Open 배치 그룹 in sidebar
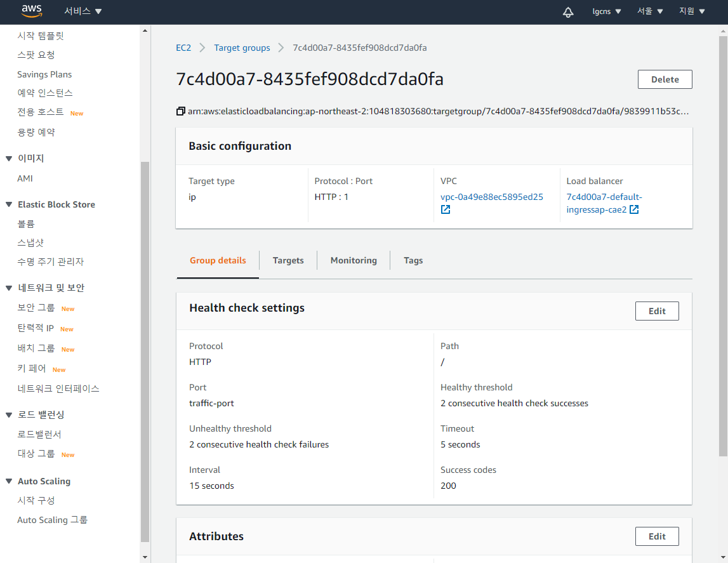Viewport: 728px width, 563px height. click(36, 348)
